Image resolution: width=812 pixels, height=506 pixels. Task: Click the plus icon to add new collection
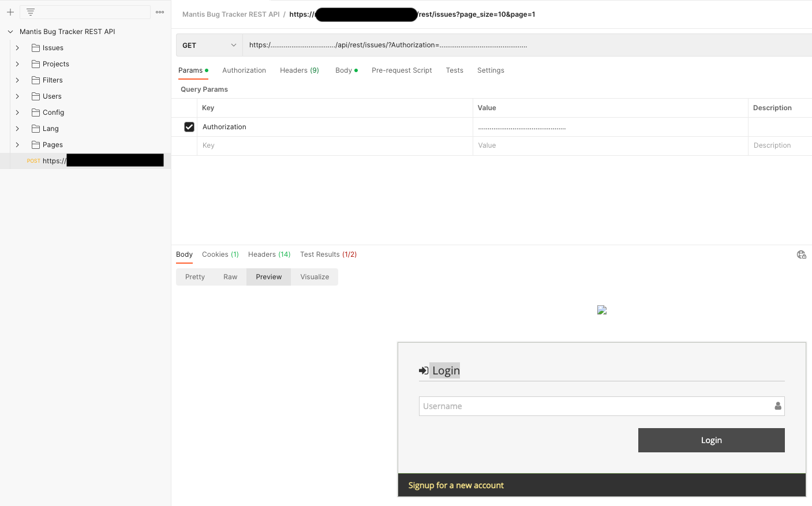[x=10, y=12]
